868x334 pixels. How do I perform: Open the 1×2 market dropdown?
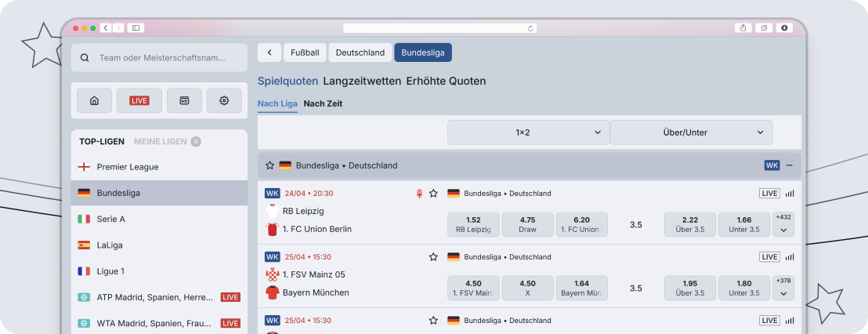coord(528,133)
